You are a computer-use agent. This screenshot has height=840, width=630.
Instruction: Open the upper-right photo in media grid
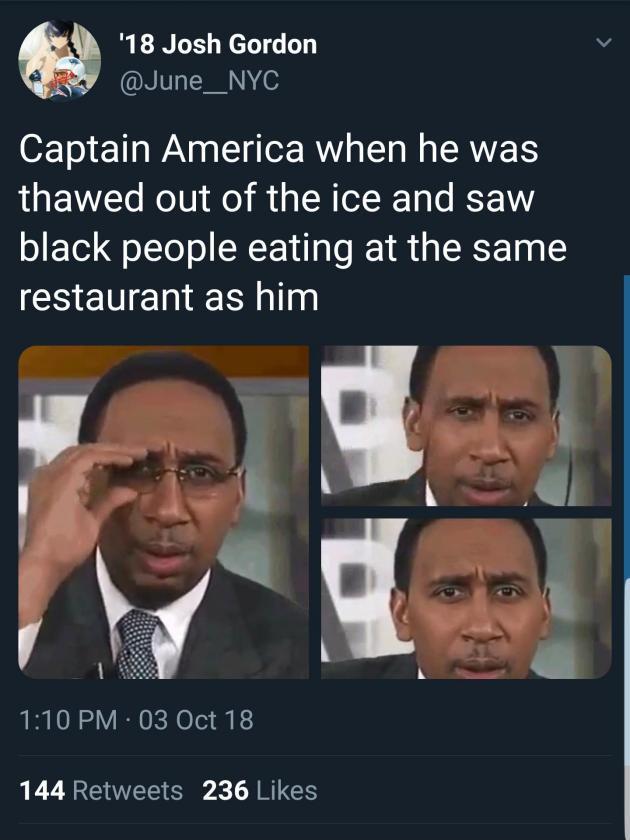pos(466,426)
